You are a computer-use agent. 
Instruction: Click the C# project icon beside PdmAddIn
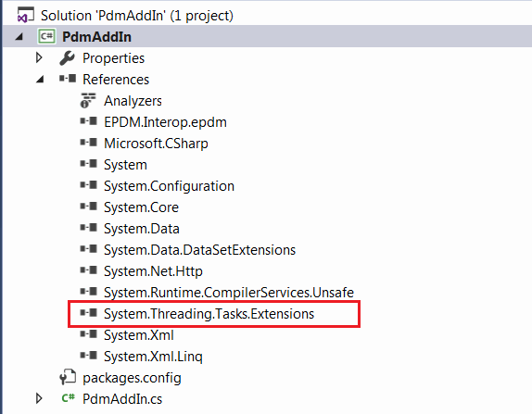tap(46, 36)
